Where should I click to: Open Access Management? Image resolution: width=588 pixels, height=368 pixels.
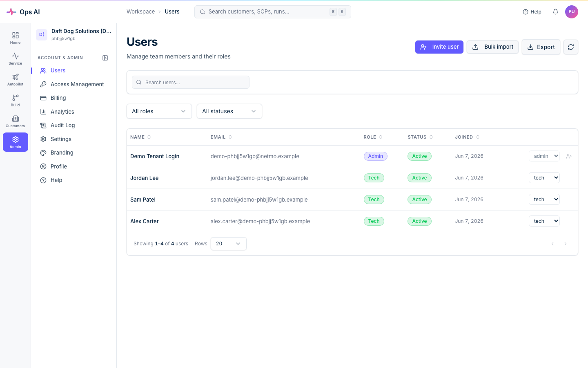(x=73, y=84)
